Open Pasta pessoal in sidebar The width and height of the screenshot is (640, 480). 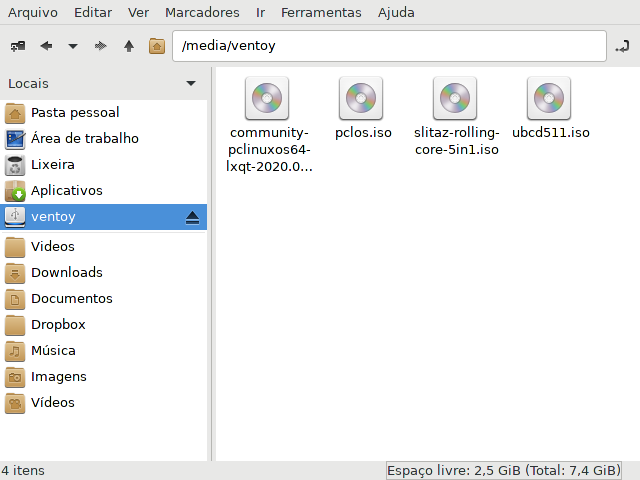click(104, 113)
